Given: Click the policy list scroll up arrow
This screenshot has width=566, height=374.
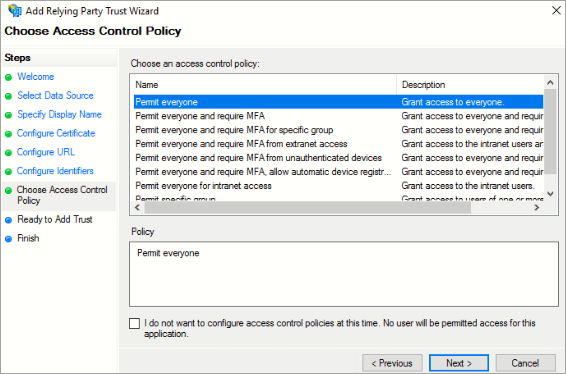Looking at the screenshot, I should click(550, 82).
